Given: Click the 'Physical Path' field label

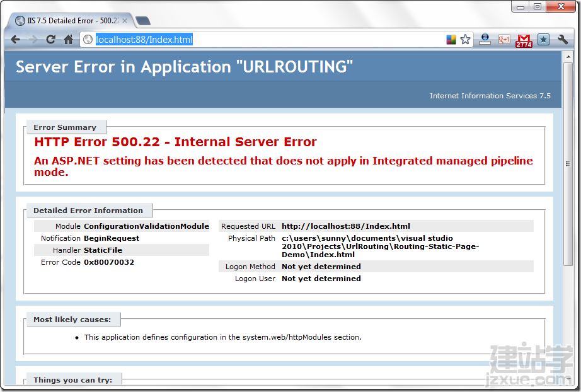Looking at the screenshot, I should click(251, 238).
